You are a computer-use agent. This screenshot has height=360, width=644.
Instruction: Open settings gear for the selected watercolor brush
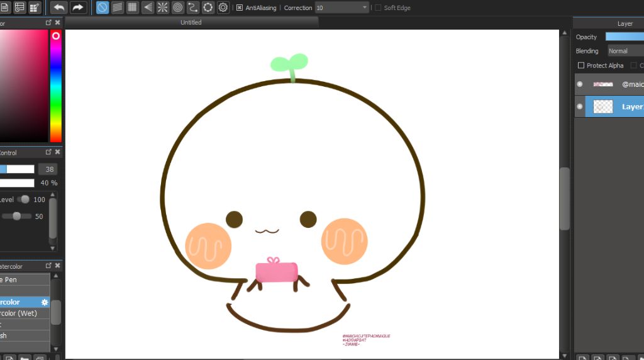pos(45,302)
